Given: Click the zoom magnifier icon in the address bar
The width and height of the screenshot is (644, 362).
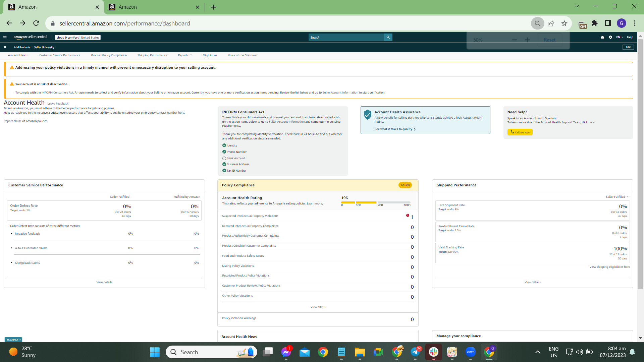Looking at the screenshot, I should [x=537, y=23].
